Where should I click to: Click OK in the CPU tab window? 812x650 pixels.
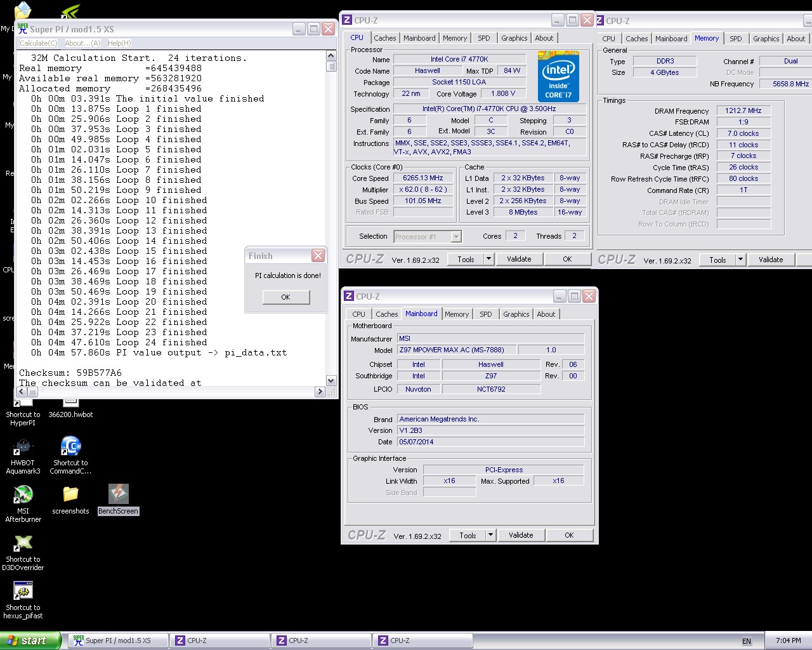pos(567,259)
